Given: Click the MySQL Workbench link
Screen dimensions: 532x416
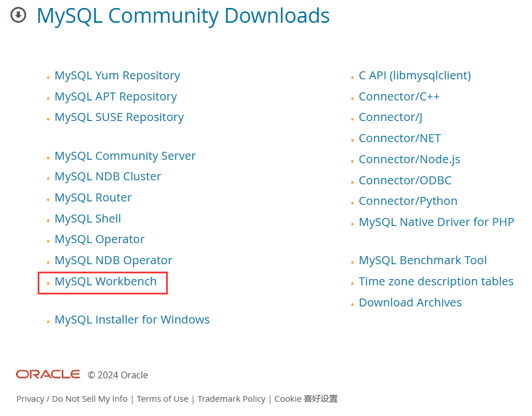Looking at the screenshot, I should click(106, 282).
